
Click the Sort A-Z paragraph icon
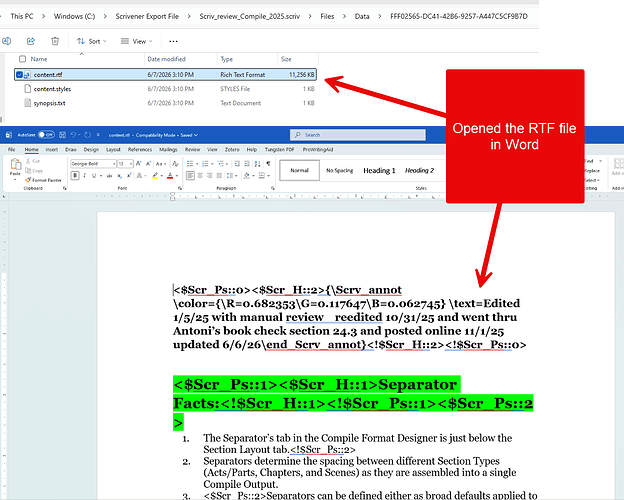tap(257, 164)
